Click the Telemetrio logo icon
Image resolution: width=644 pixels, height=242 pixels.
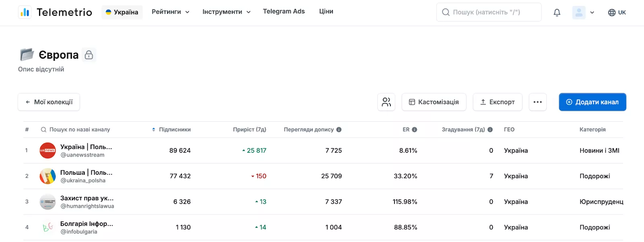pos(25,12)
